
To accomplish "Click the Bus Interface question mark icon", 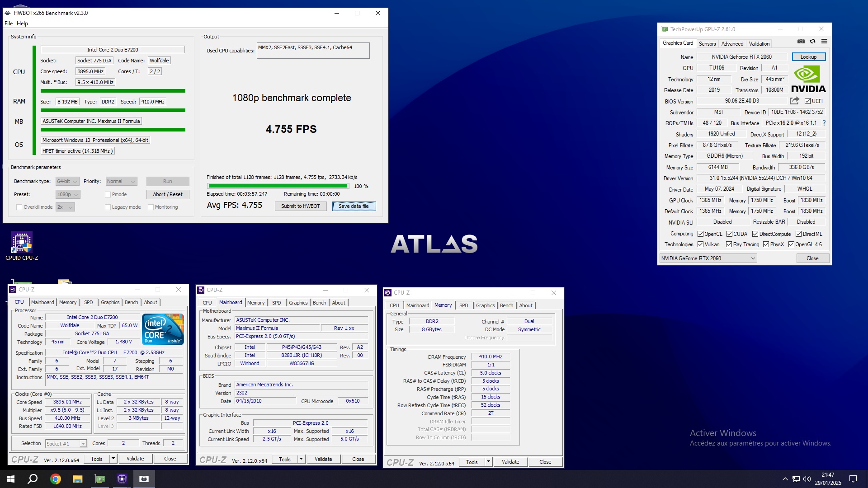I will pos(824,123).
